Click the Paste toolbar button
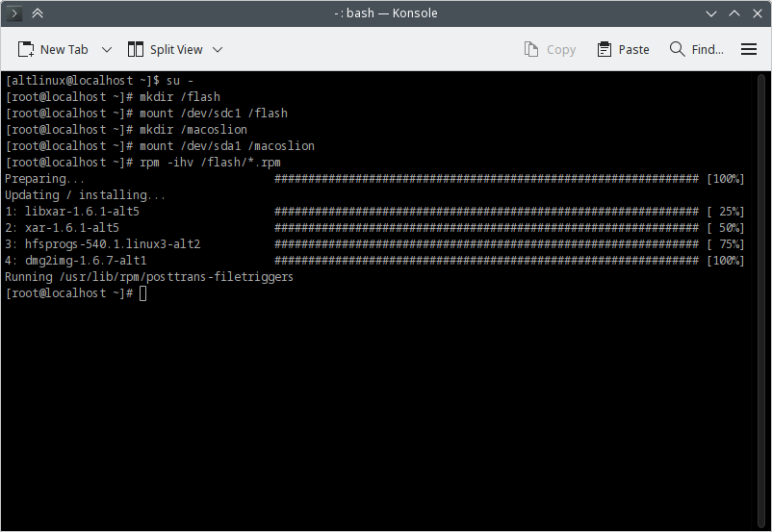 [624, 49]
